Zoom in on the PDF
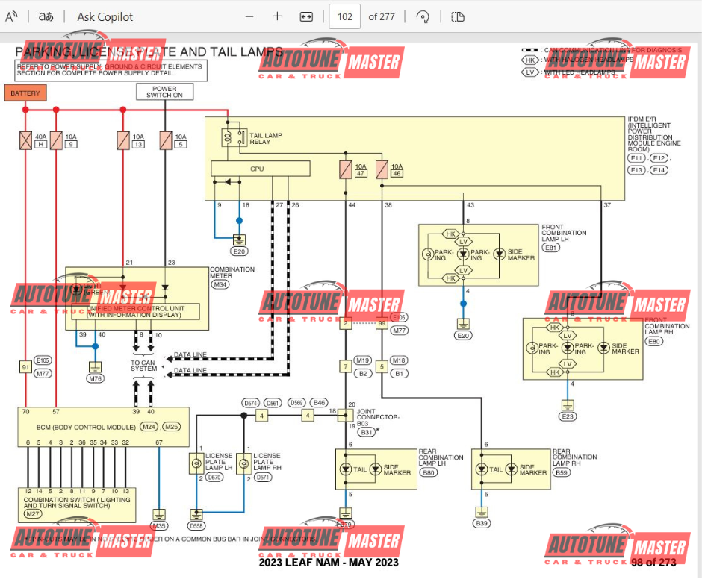Screen dimensions: 702x588 [277, 16]
